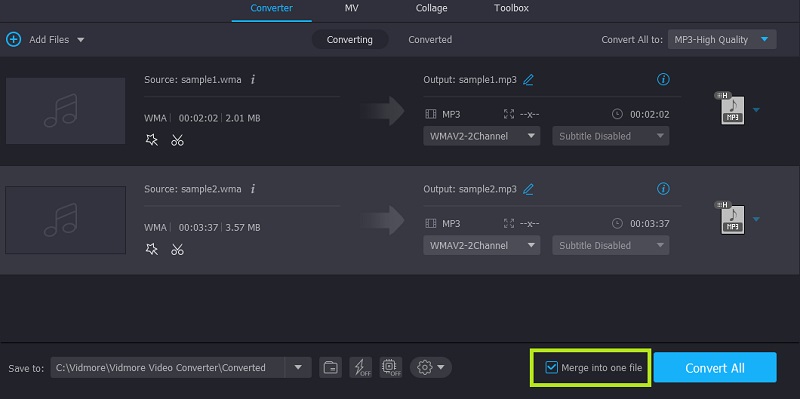Toggle the GPU hardware acceleration icon
This screenshot has height=399, width=800.
tap(390, 367)
